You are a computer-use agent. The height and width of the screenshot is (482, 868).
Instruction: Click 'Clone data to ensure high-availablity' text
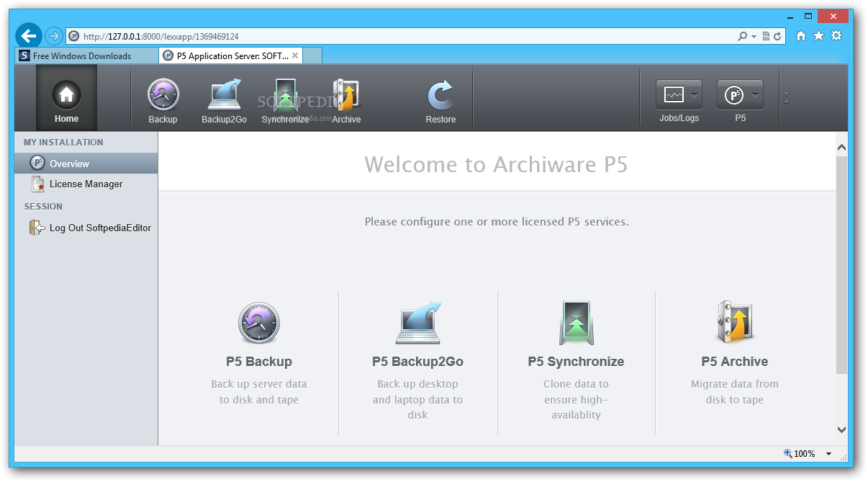tap(576, 399)
